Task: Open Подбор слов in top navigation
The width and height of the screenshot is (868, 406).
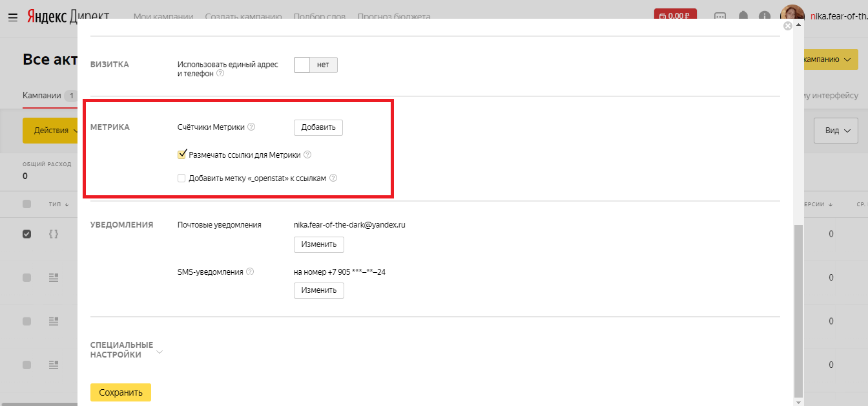Action: pyautogui.click(x=319, y=16)
